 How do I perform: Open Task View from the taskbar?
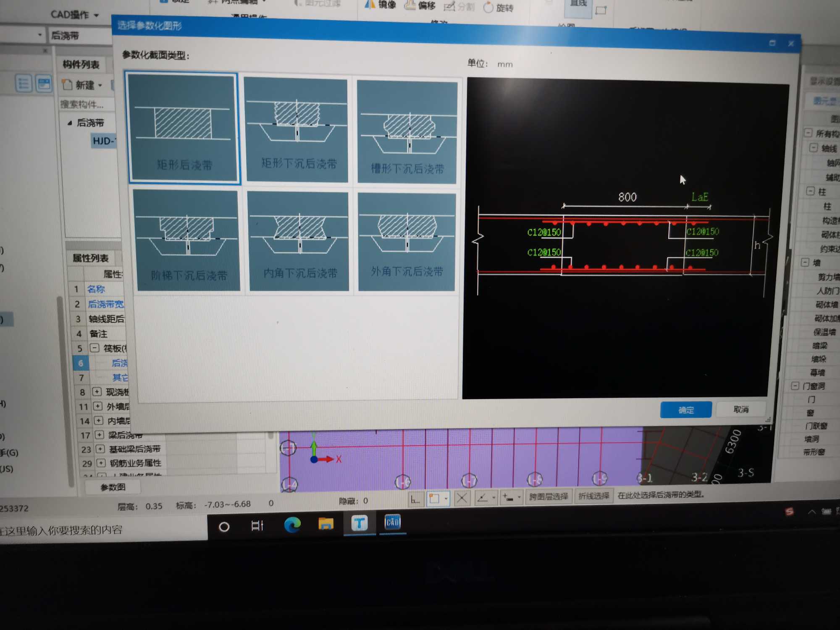point(257,525)
